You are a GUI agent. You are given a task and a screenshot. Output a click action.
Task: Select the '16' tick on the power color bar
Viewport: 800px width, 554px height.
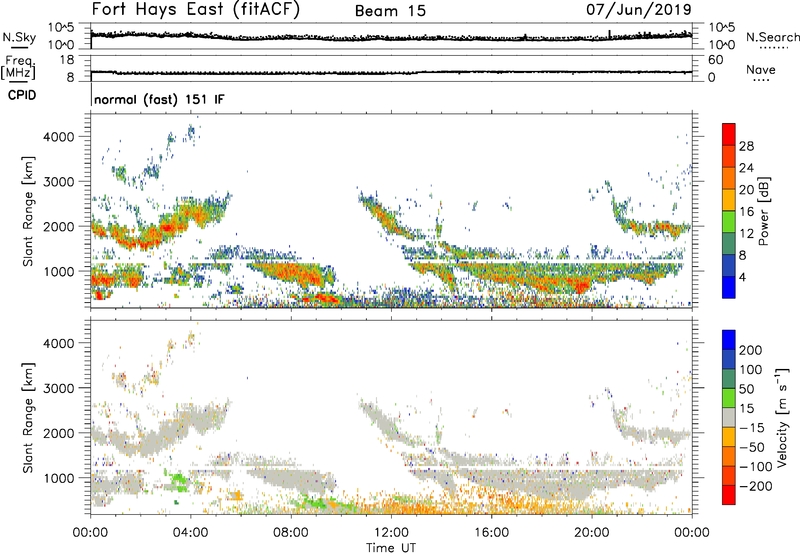pos(746,212)
